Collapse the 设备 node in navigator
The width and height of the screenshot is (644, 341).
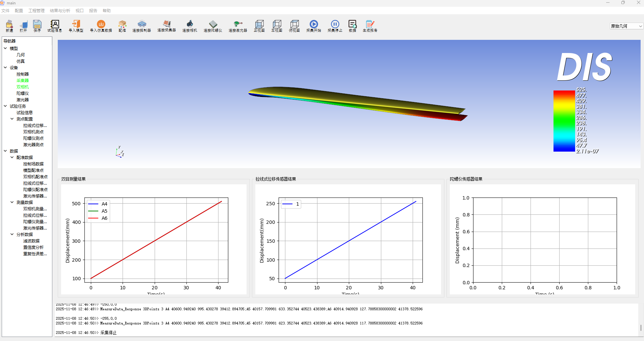pyautogui.click(x=5, y=68)
